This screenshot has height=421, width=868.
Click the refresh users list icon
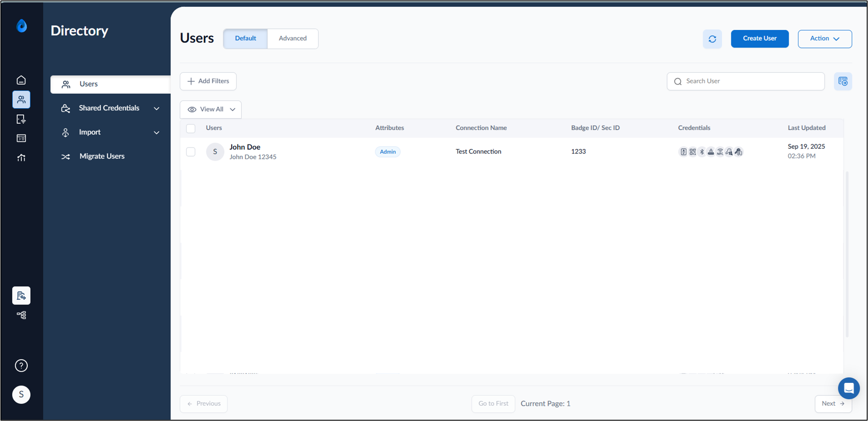(712, 39)
